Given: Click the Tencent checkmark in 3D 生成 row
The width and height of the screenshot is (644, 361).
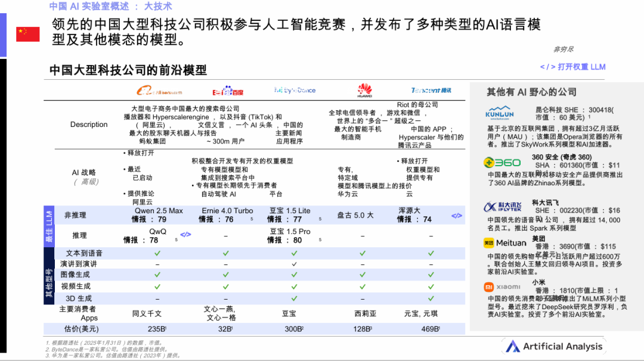Looking at the screenshot, I should click(x=431, y=298).
